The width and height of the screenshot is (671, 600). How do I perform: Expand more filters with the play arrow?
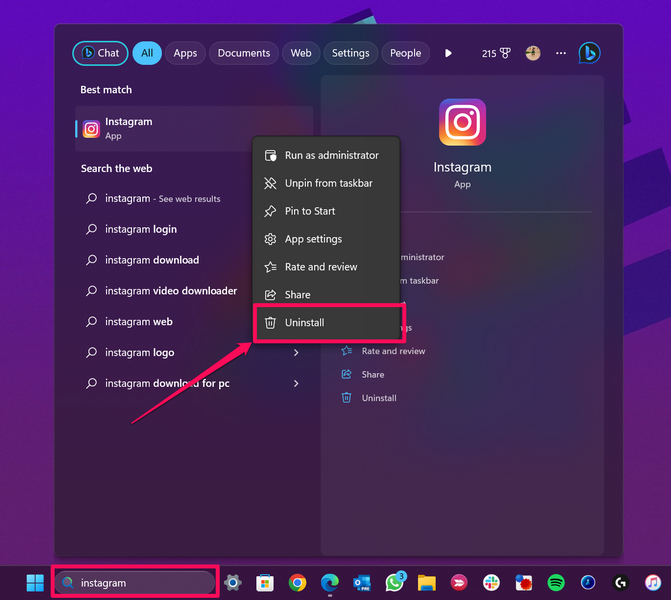[x=448, y=53]
